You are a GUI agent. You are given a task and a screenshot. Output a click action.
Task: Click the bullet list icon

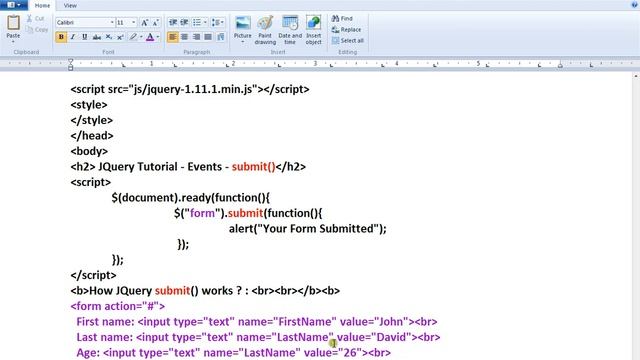[197, 22]
